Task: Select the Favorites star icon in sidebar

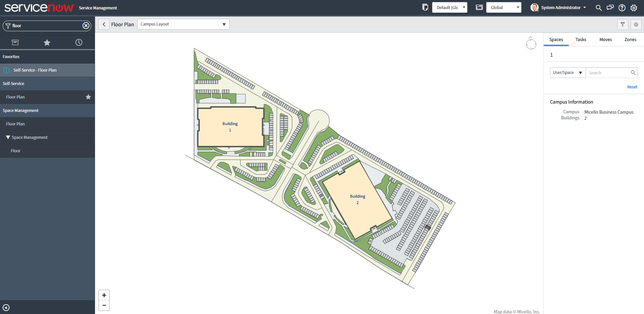Action: (47, 42)
